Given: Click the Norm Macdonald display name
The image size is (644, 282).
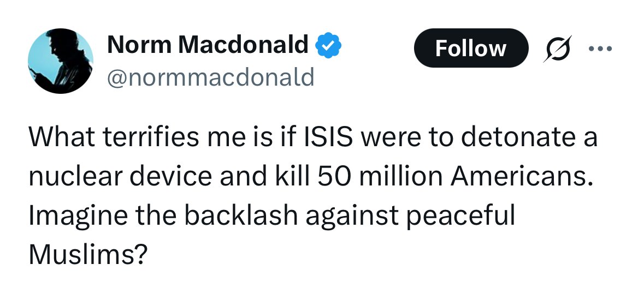Looking at the screenshot, I should 208,45.
